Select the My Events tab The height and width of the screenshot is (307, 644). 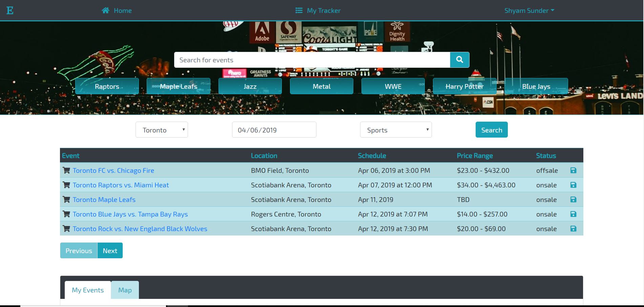[88, 290]
